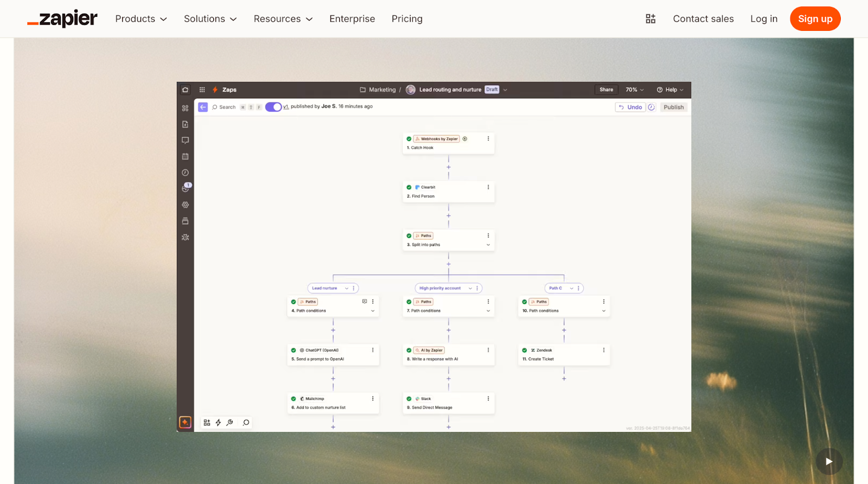Expand the 3. Split into paths step chevron
Viewport: 868px width, 484px height.
click(488, 245)
